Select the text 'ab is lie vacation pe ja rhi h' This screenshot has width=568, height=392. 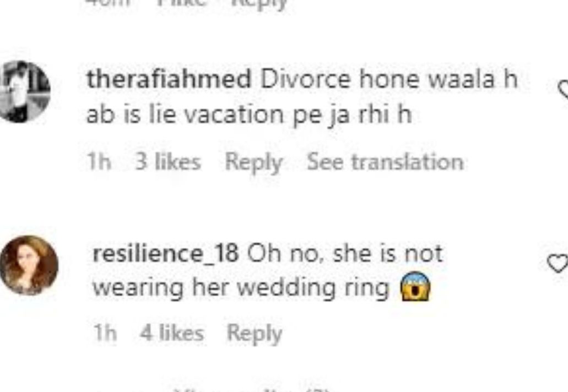[x=249, y=115]
